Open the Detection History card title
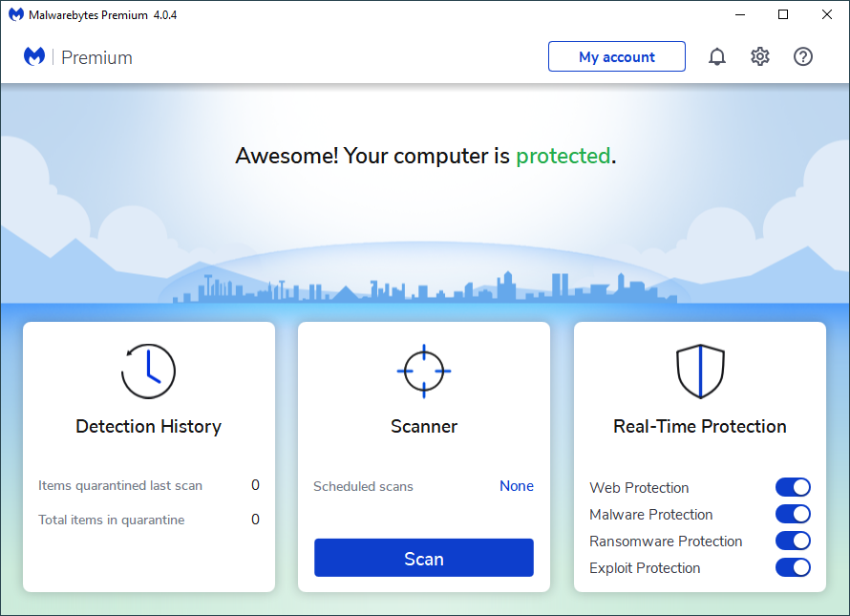The image size is (850, 616). [x=149, y=427]
